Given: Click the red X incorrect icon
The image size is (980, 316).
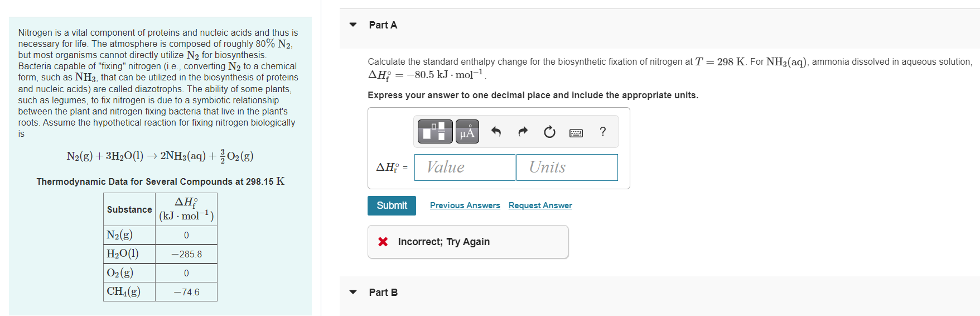Looking at the screenshot, I should [383, 242].
